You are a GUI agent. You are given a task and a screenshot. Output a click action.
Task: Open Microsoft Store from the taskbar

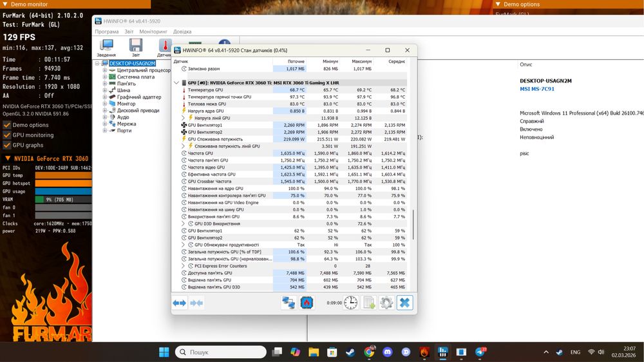pos(332,352)
